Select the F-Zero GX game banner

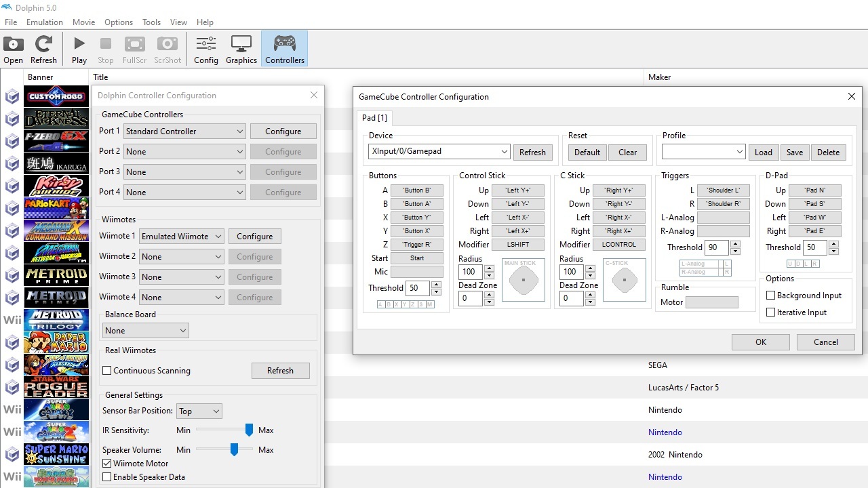(56, 141)
